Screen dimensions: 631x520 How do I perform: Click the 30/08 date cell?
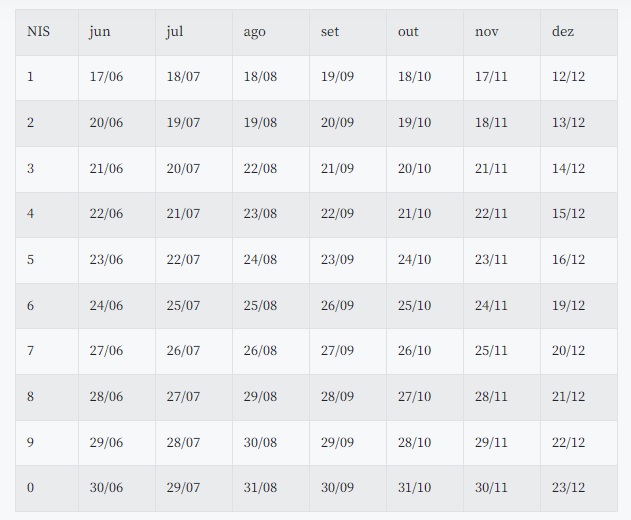tap(260, 443)
